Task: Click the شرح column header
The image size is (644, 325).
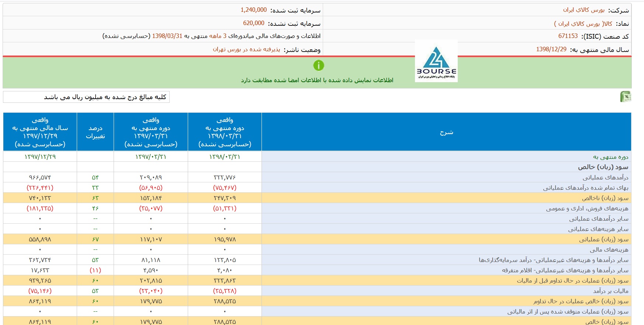Action: click(x=446, y=132)
